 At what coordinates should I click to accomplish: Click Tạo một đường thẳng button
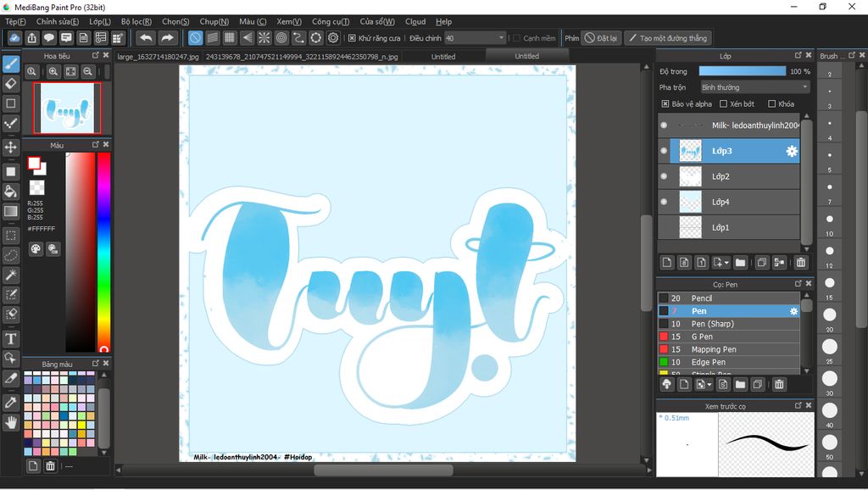point(668,38)
